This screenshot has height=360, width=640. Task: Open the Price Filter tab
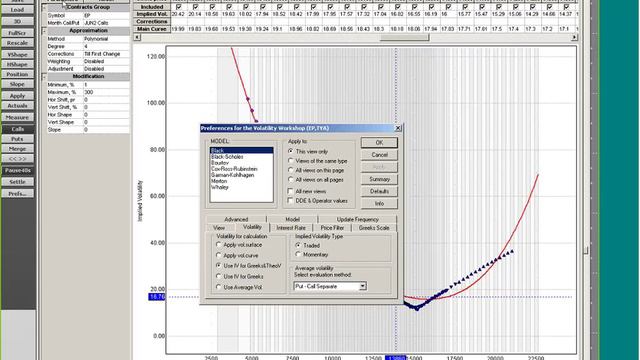332,228
